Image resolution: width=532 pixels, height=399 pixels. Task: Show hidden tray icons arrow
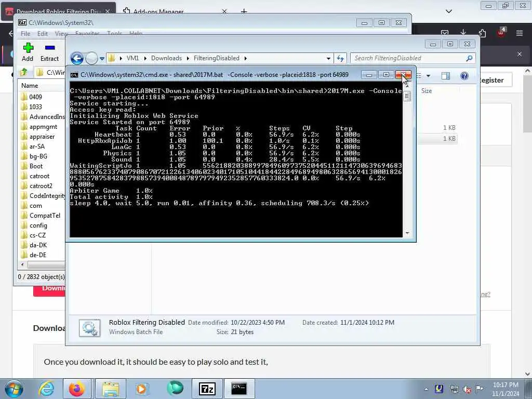[x=426, y=389]
